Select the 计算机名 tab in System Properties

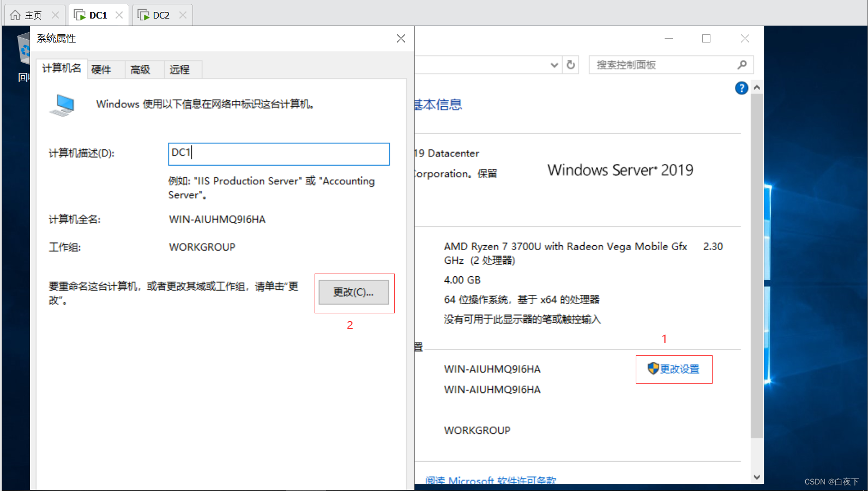coord(62,68)
